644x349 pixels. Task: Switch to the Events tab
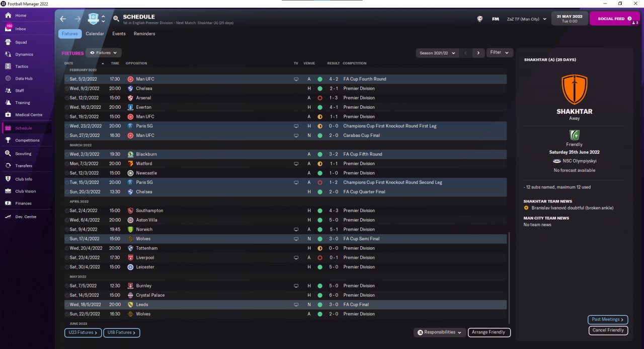click(119, 34)
